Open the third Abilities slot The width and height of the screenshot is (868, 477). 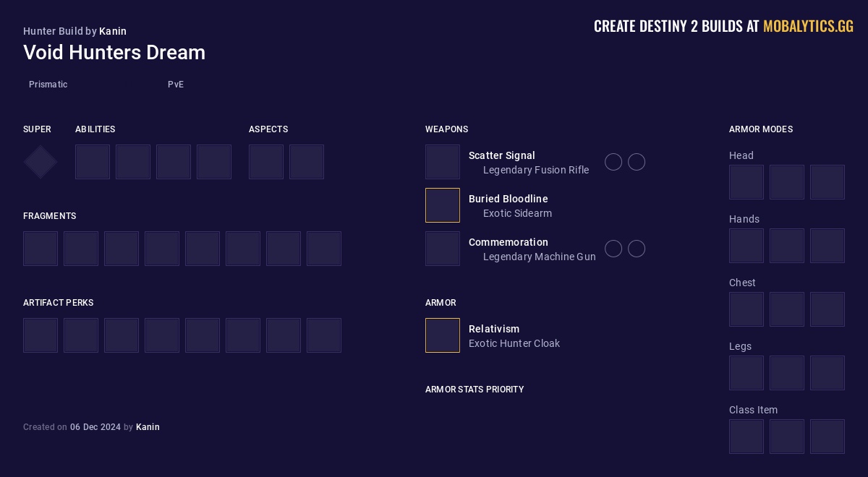[174, 162]
